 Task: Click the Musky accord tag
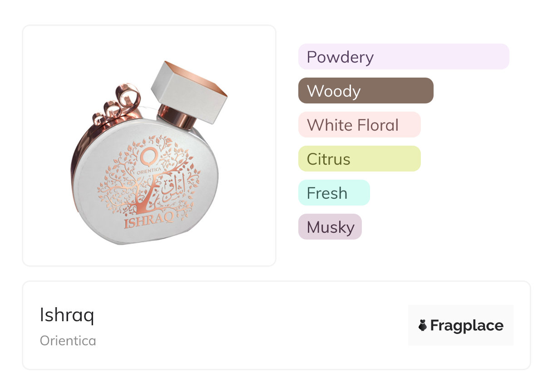(x=330, y=227)
